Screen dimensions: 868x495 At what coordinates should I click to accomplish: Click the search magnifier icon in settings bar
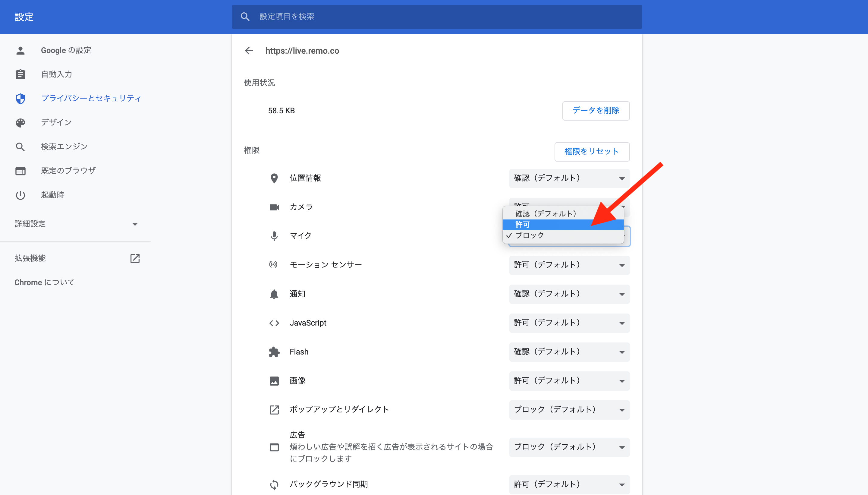click(245, 17)
